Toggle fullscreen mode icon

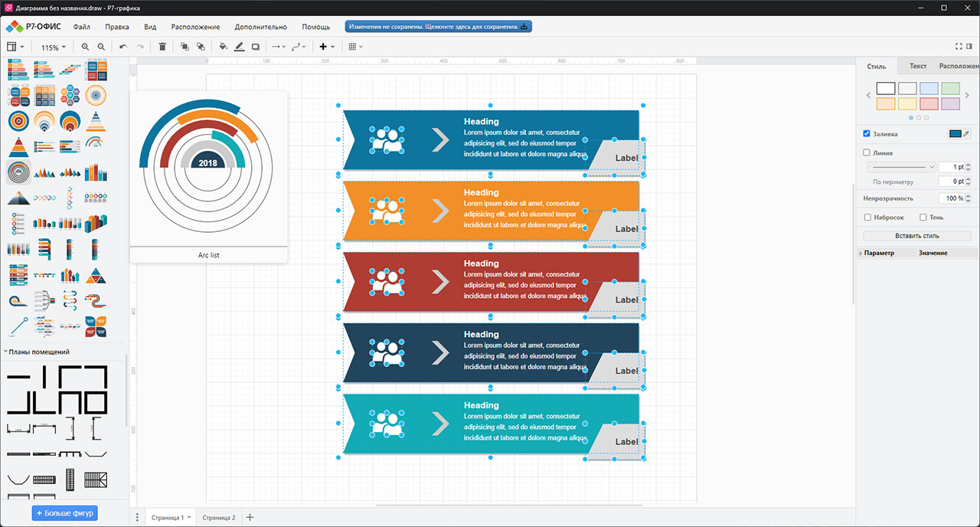point(958,47)
